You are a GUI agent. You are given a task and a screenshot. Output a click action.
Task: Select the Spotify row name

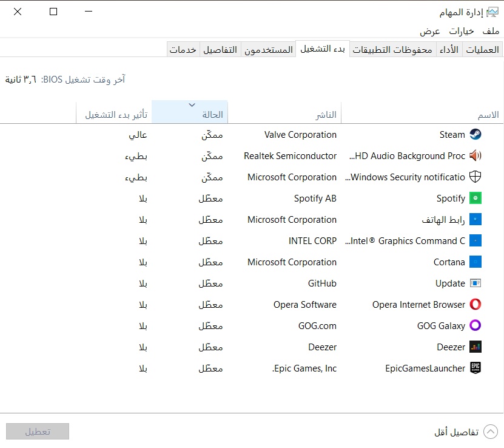coord(451,199)
